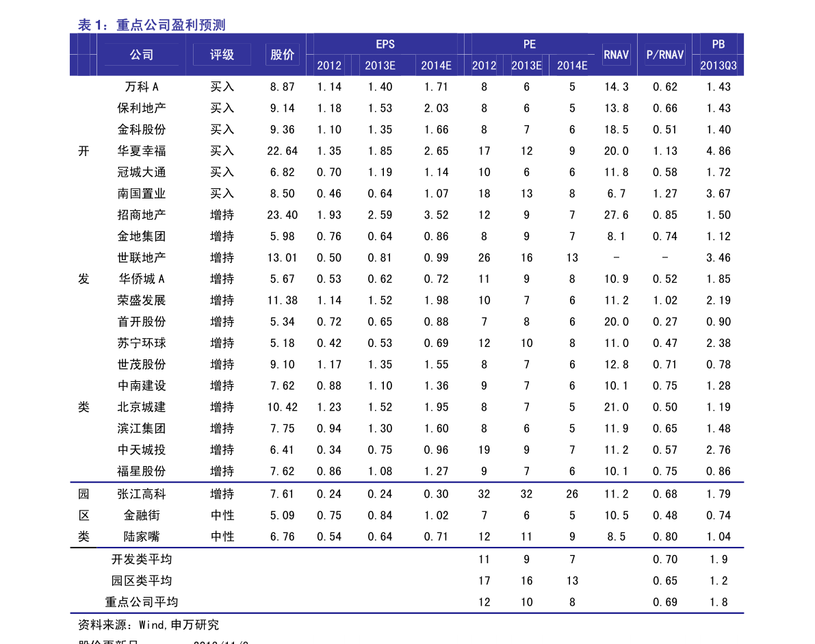Select the 公司 column header

point(142,55)
